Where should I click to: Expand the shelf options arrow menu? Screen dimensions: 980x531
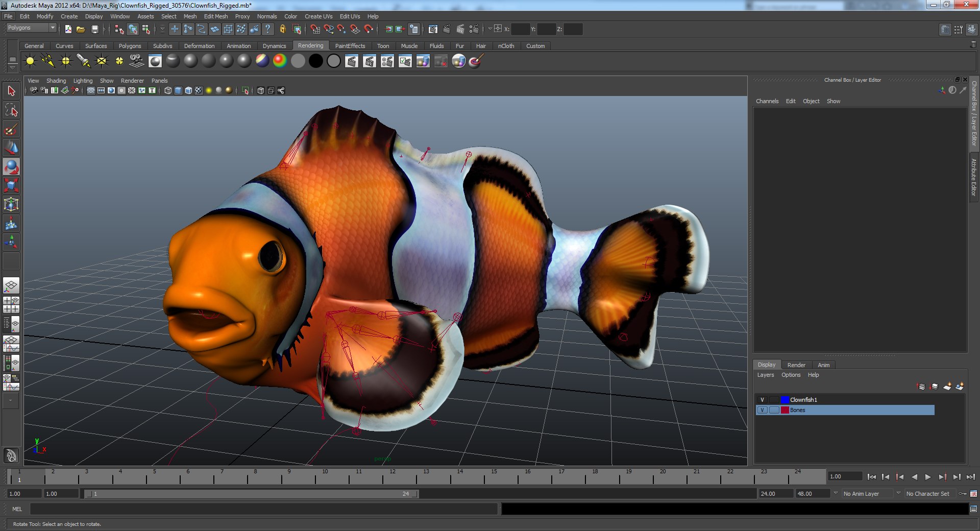point(12,68)
